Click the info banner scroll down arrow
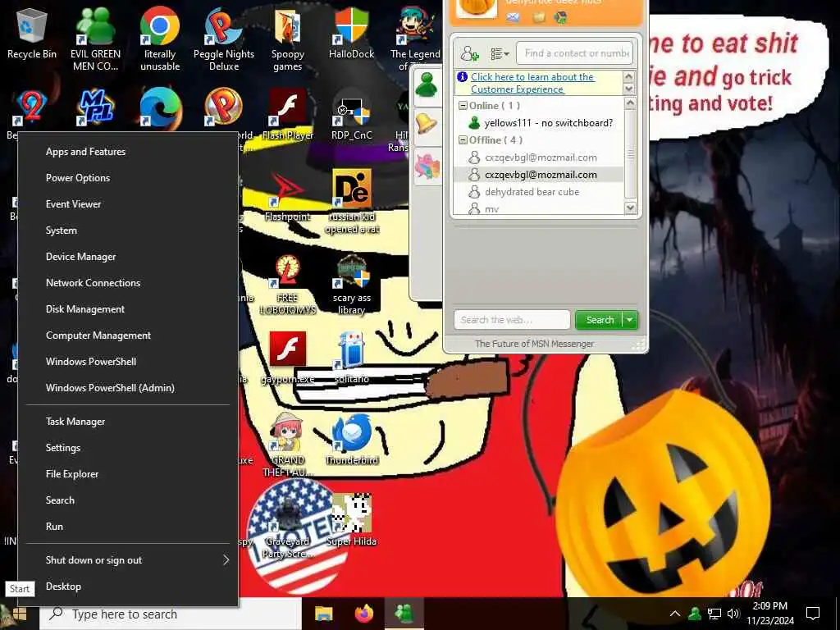The image size is (840, 630). [x=629, y=89]
